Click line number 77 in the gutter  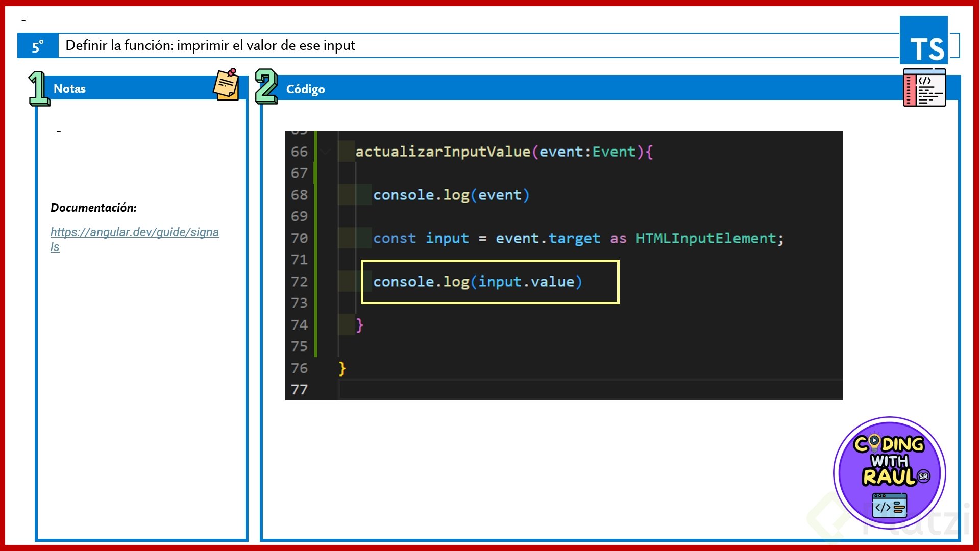coord(299,390)
